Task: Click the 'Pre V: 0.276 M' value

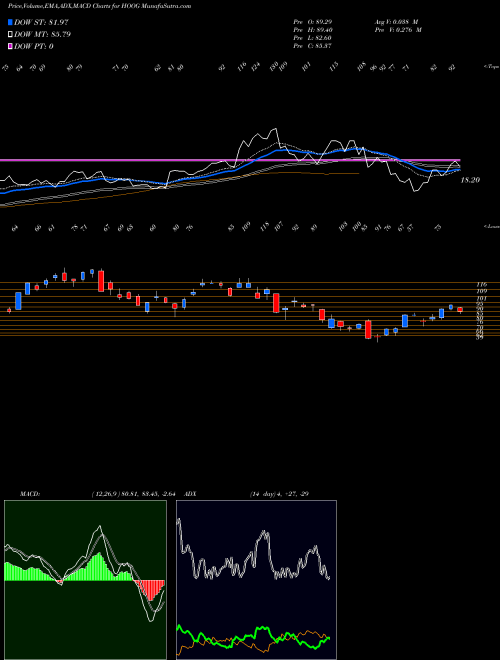Action: tap(398, 30)
